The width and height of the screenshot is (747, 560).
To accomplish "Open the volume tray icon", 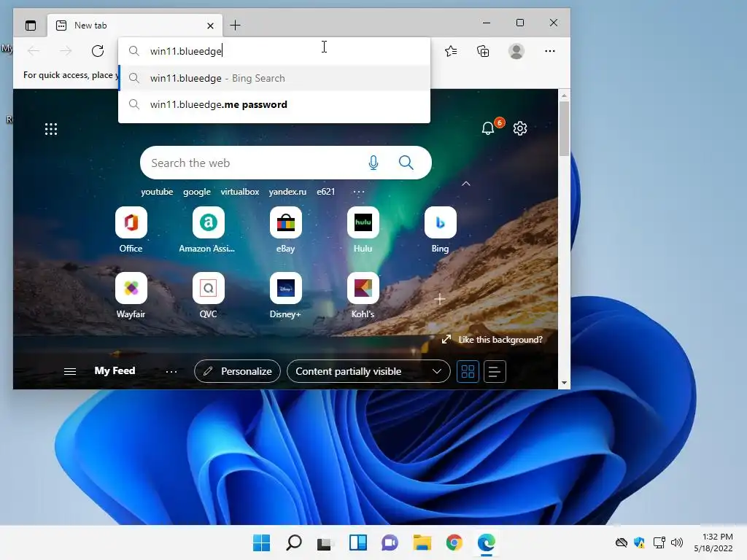I will (676, 542).
